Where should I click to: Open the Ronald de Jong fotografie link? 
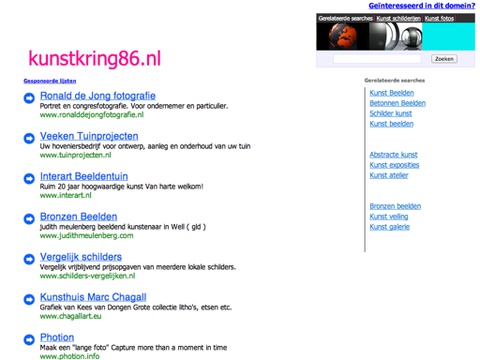coord(98,96)
